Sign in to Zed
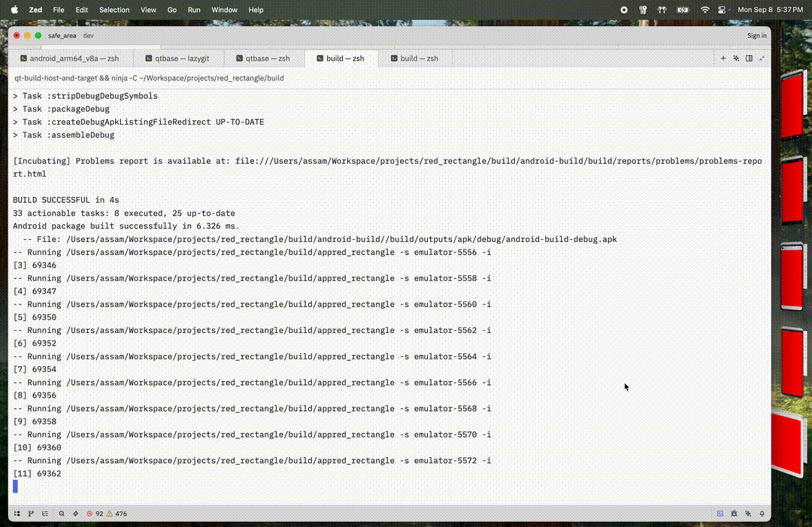 [756, 36]
